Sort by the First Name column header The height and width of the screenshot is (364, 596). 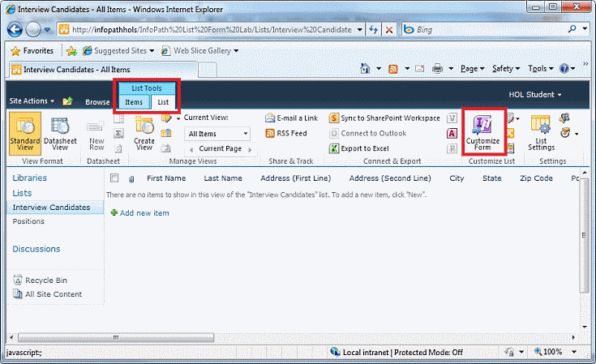[x=166, y=178]
